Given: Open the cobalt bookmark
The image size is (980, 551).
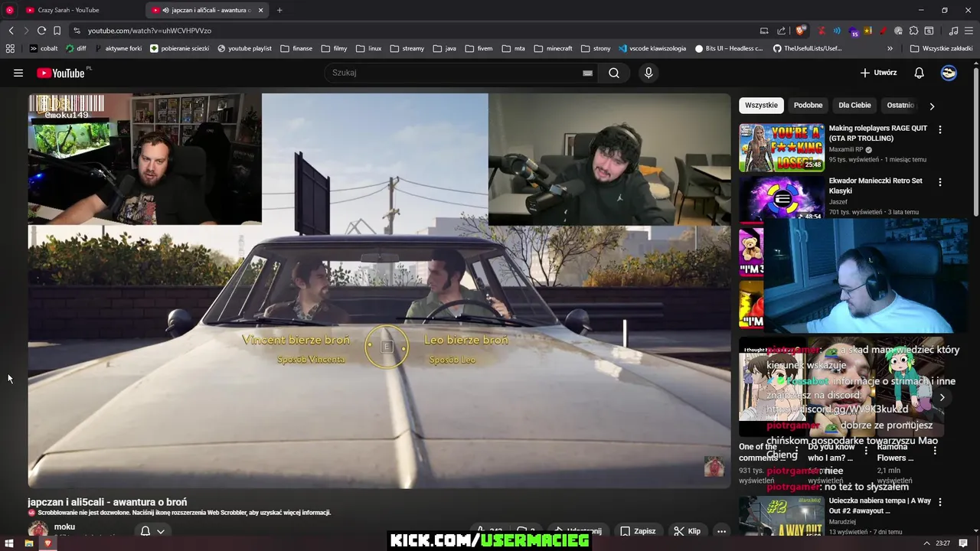Looking at the screenshot, I should [x=44, y=48].
